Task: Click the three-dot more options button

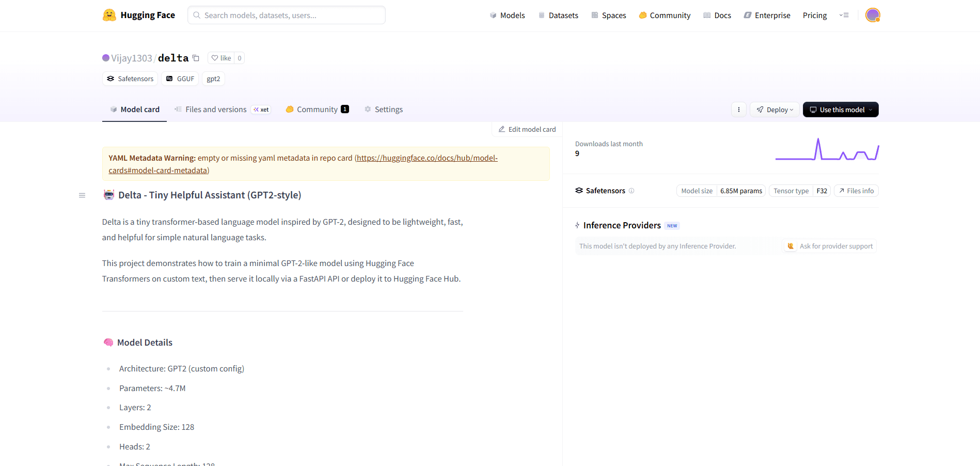Action: coord(738,110)
